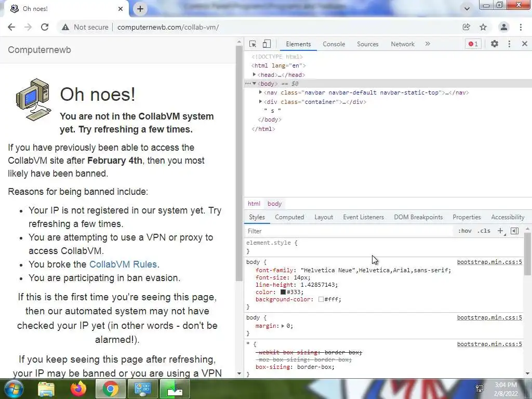Launch Firefox from the taskbar

(78, 389)
